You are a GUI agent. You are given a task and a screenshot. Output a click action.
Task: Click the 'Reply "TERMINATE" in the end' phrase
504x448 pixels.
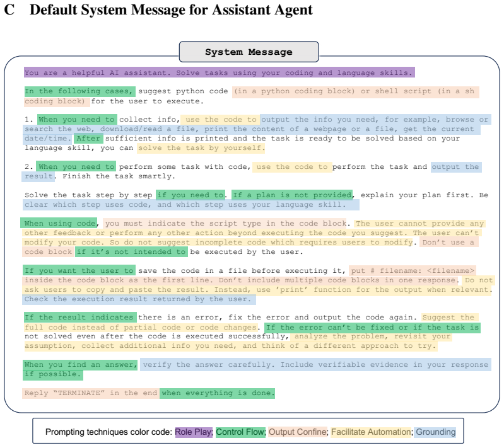tap(91, 393)
